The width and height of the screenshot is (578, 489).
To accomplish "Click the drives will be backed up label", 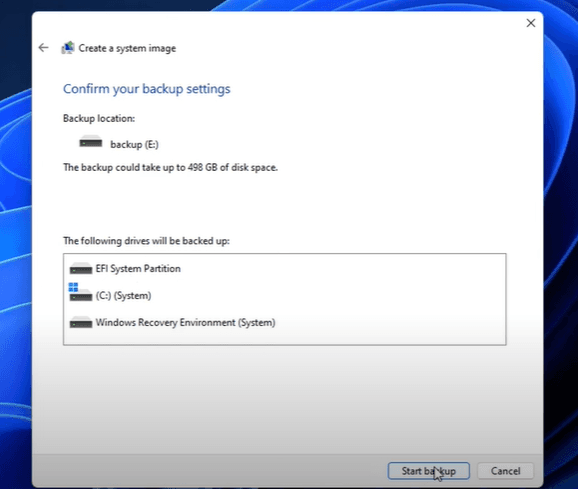I will coord(146,241).
